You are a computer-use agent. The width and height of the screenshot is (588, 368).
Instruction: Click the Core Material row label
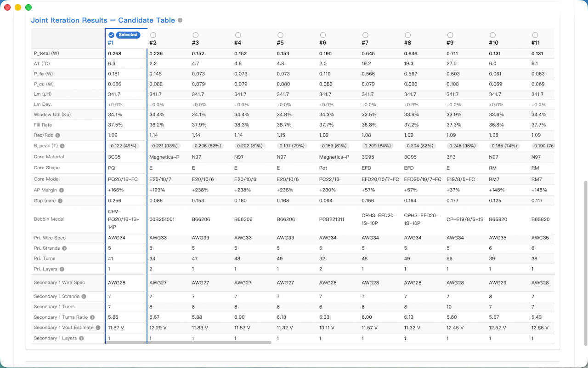coord(48,157)
